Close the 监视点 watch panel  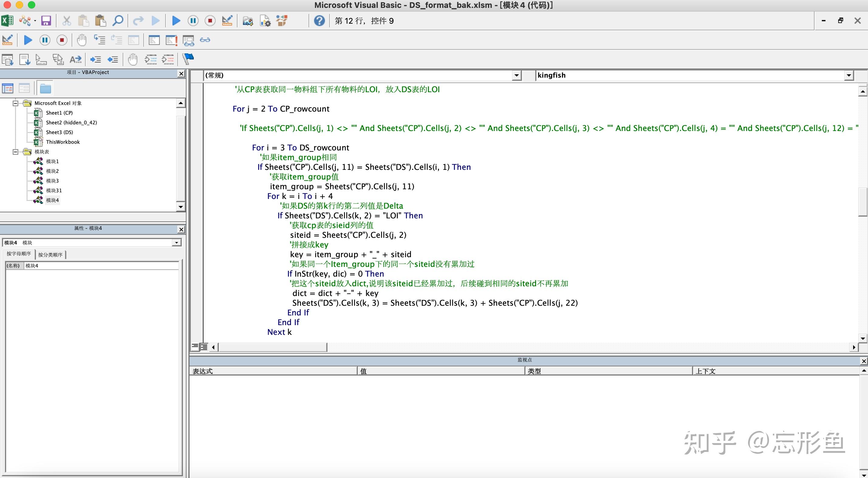[x=864, y=361]
